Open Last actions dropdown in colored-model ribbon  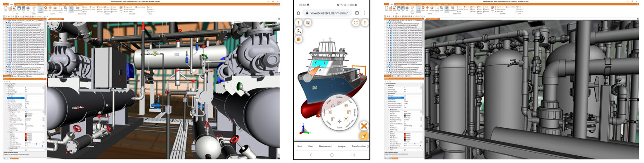(x=34, y=10)
